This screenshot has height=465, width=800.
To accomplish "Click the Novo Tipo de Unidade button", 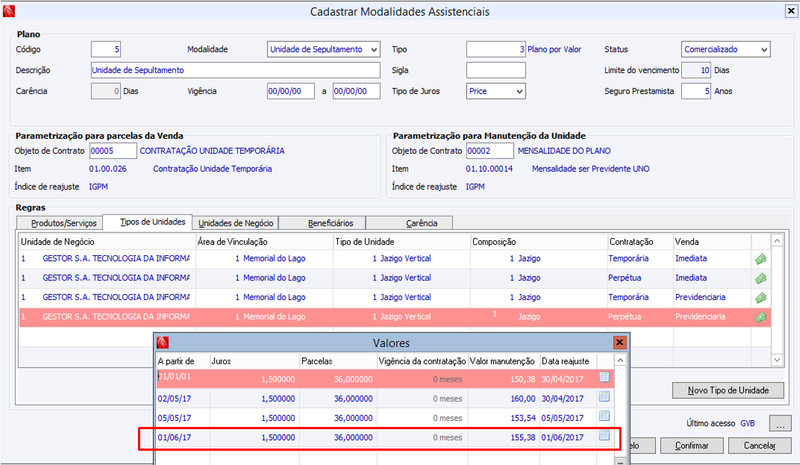I will pyautogui.click(x=728, y=390).
